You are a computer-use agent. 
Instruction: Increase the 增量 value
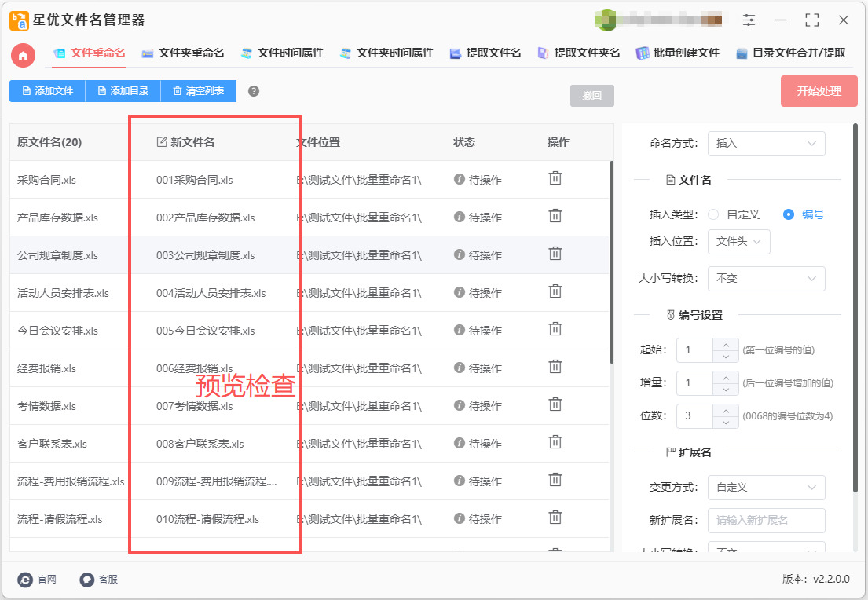(x=726, y=377)
